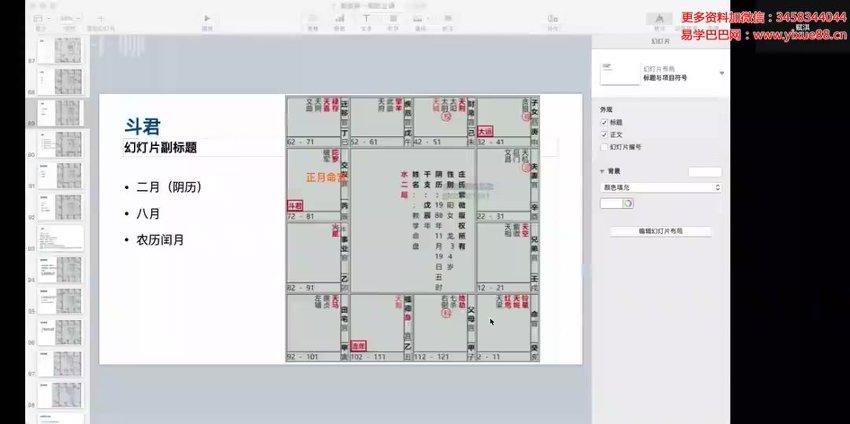
Task: Click the red boxed 大运 label on chart
Action: pos(485,131)
